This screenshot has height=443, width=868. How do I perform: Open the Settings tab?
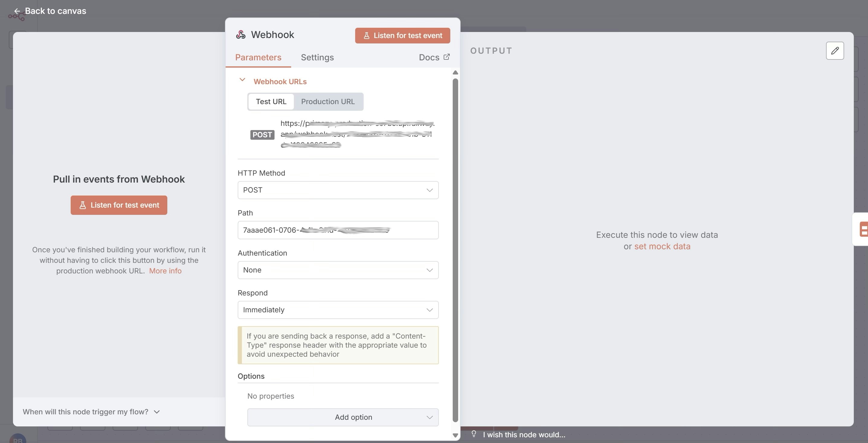(x=317, y=58)
